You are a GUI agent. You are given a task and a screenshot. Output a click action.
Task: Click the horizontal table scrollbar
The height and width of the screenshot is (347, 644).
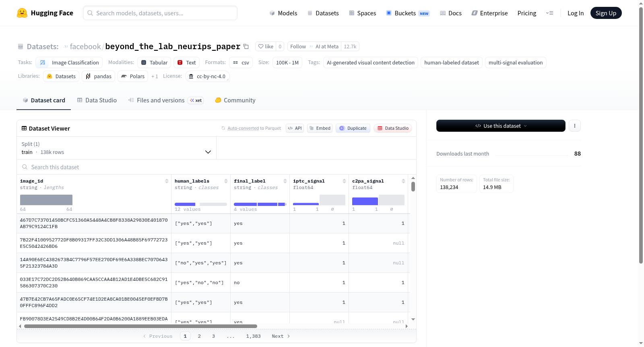coord(140,326)
